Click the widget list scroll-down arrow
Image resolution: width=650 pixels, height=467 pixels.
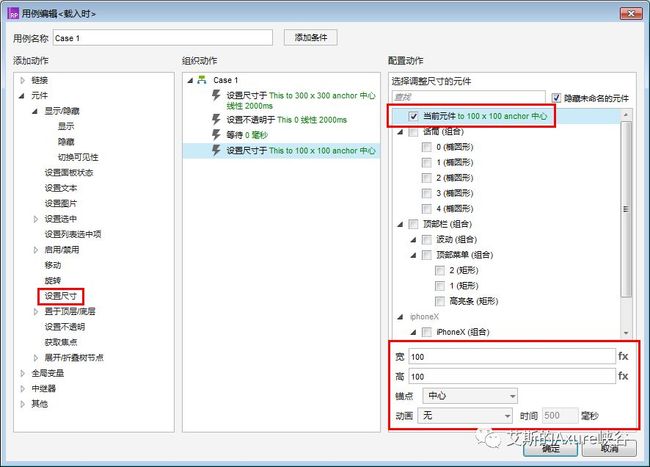(626, 333)
